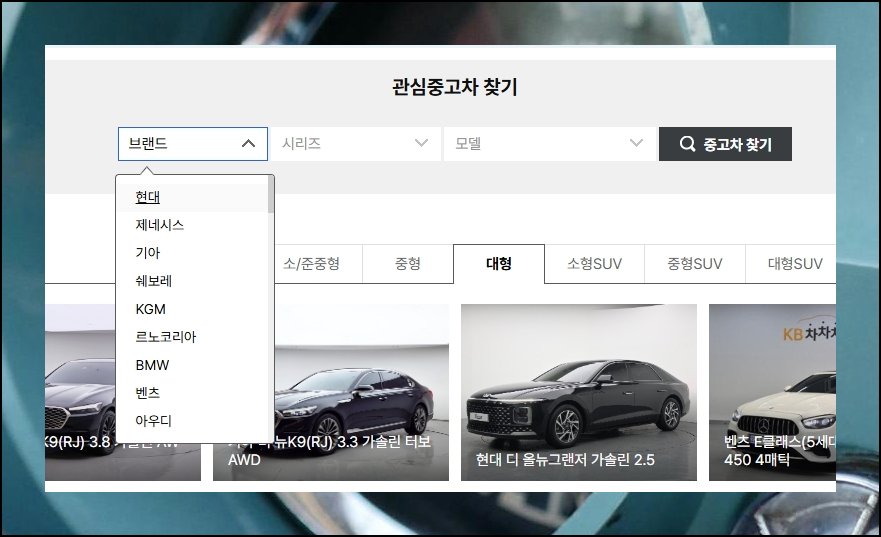Open the K9(RJ) 3.8 car card

(x=80, y=393)
